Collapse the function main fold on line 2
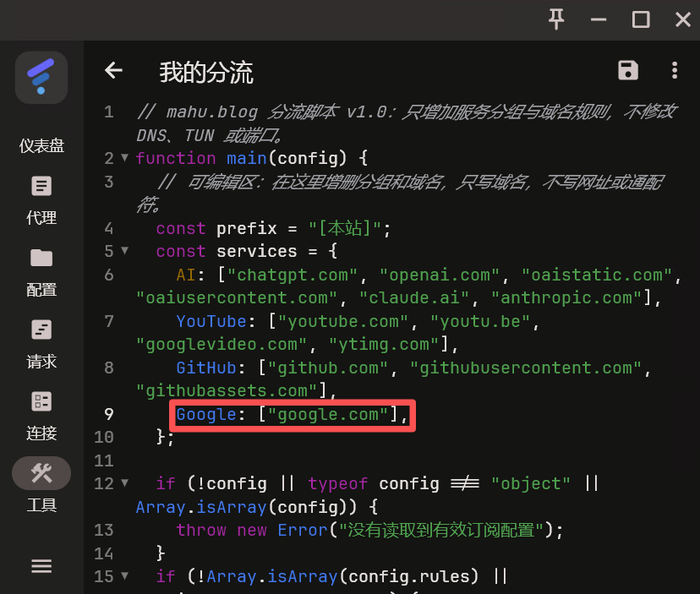Viewport: 700px width, 594px height. coord(125,157)
